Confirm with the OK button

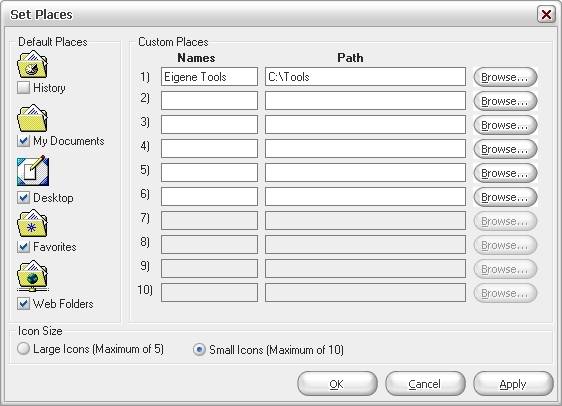pos(337,384)
